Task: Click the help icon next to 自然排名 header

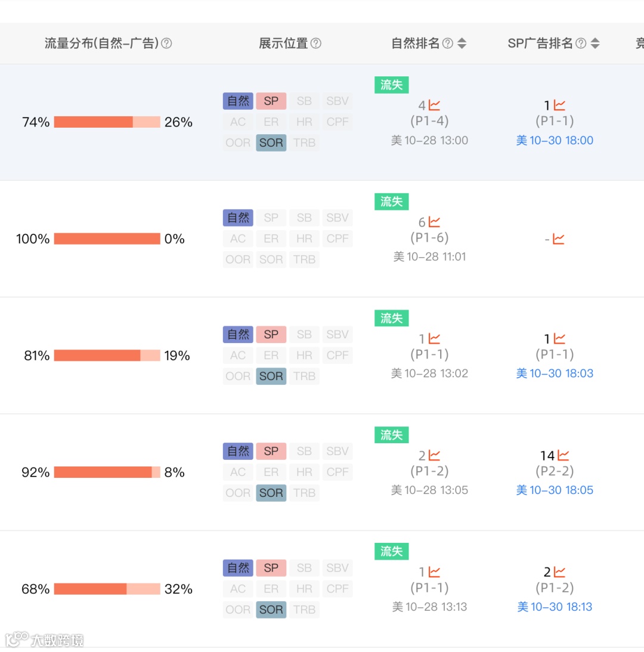Action: tap(448, 42)
